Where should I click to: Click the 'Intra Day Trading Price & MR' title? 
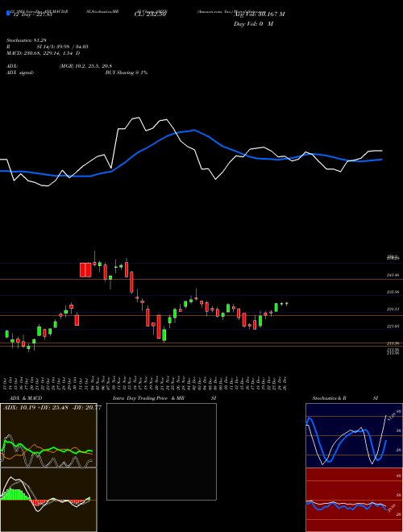[148, 398]
